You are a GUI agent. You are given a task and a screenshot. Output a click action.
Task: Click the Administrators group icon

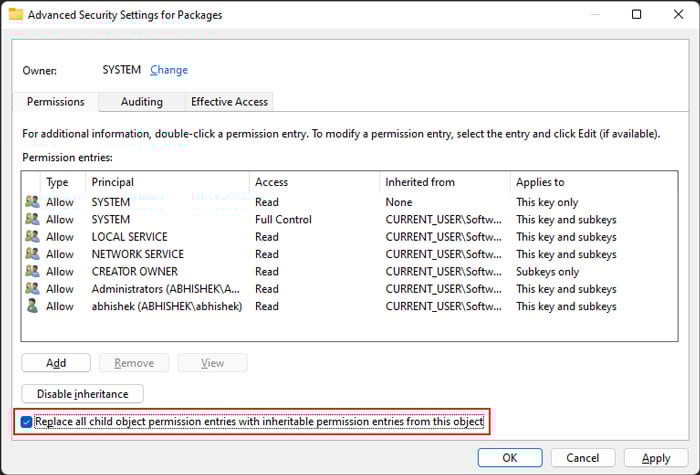point(32,289)
